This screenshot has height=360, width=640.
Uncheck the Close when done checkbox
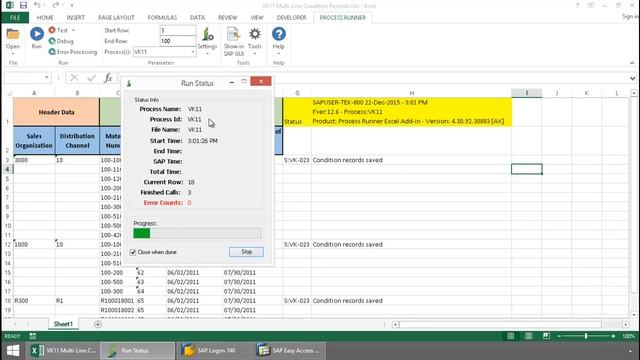click(133, 252)
